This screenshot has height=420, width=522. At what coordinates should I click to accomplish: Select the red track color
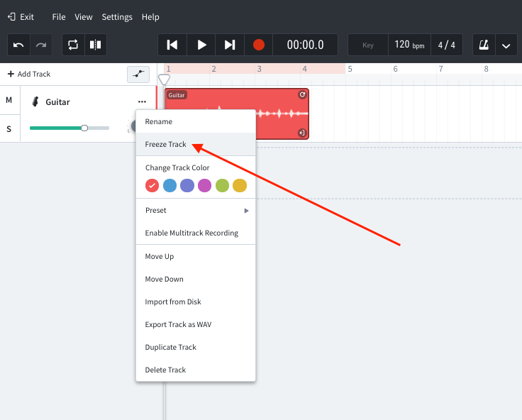tap(152, 185)
